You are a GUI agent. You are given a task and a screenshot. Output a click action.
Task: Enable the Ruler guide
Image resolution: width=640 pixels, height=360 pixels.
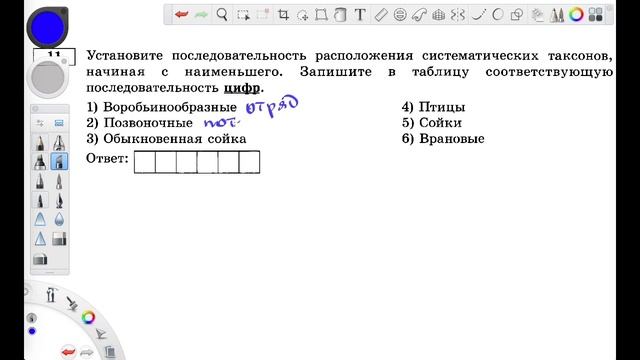tap(380, 15)
